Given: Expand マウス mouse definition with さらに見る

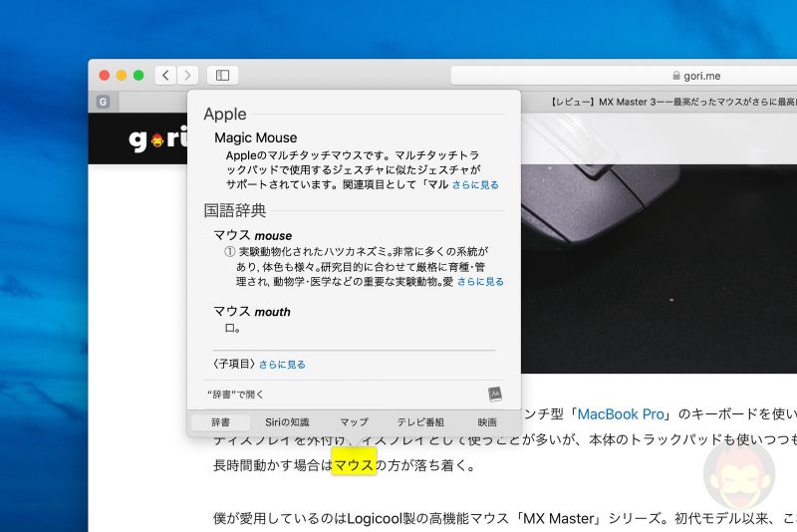Looking at the screenshot, I should [480, 282].
